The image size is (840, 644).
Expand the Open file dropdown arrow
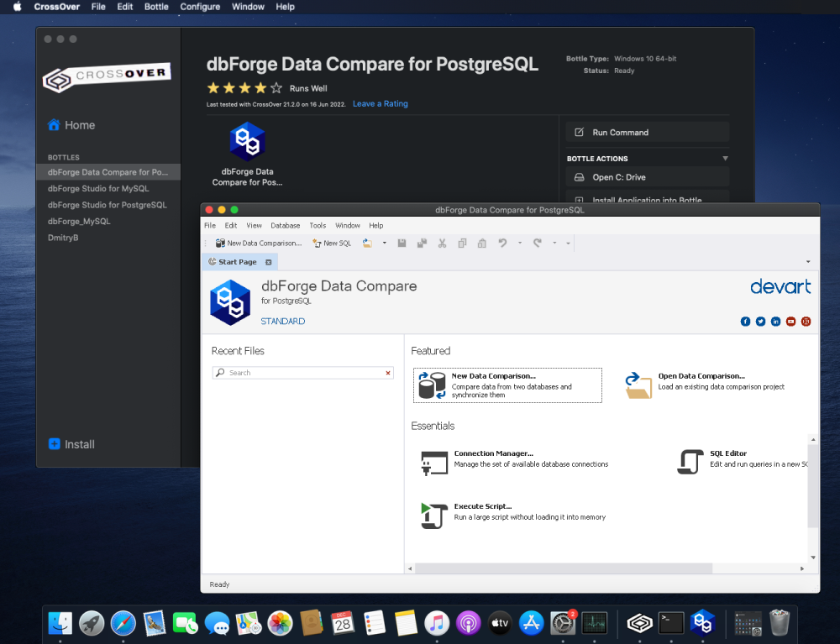pyautogui.click(x=384, y=243)
